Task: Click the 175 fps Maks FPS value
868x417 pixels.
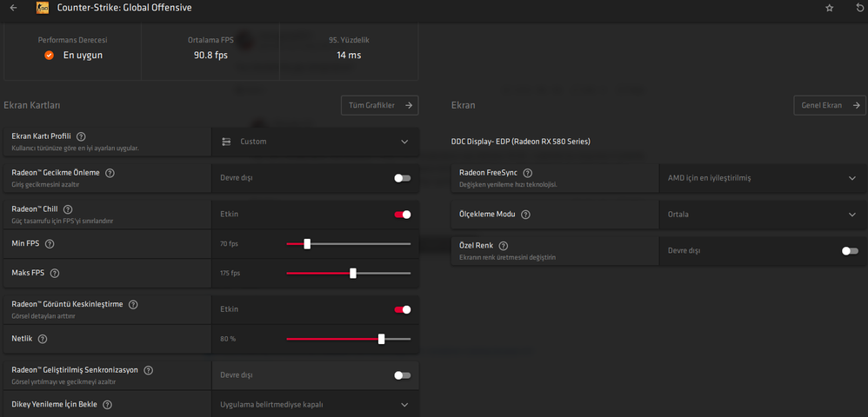Action: pos(230,273)
